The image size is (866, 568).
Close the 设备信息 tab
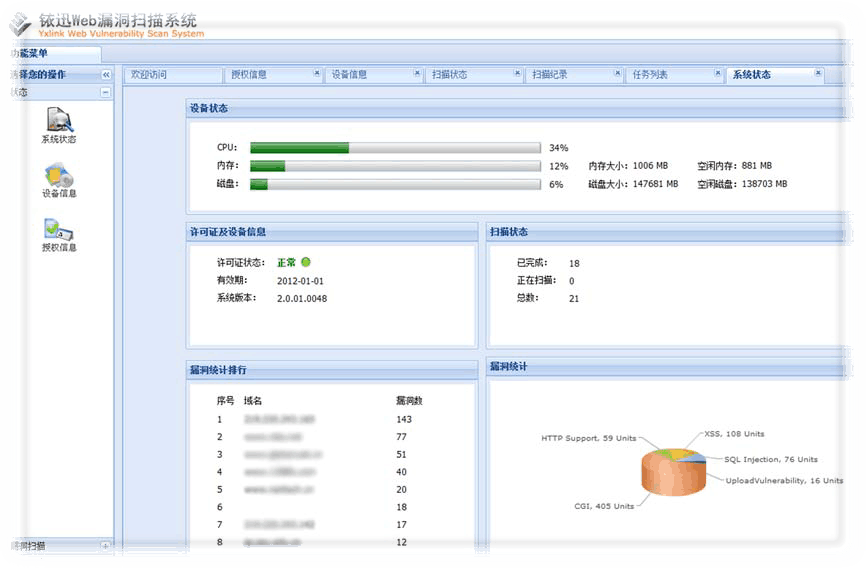[417, 73]
